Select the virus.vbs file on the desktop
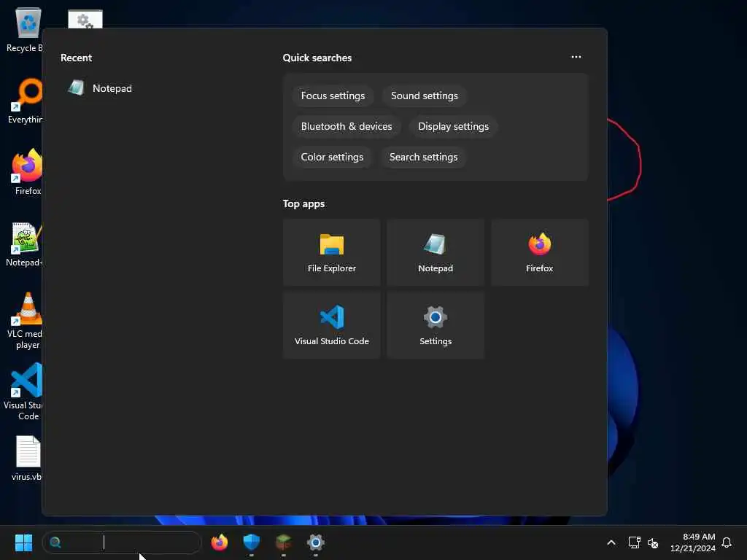 pyautogui.click(x=28, y=458)
